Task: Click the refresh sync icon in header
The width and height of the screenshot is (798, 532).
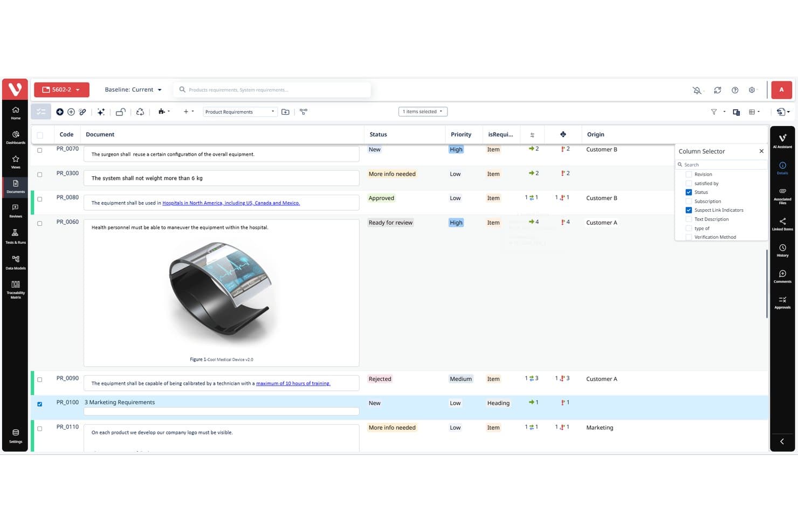Action: pos(717,90)
